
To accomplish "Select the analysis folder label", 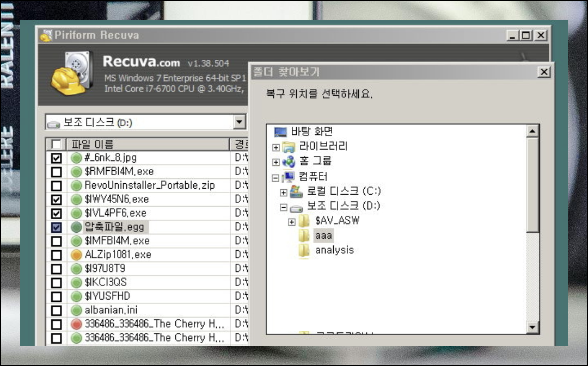I will (x=334, y=250).
